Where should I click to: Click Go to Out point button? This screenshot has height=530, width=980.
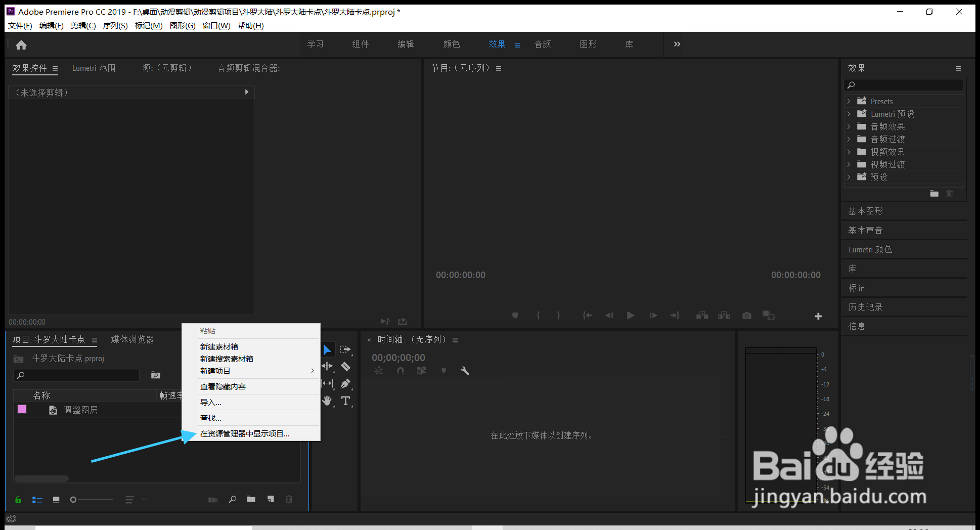pyautogui.click(x=675, y=316)
